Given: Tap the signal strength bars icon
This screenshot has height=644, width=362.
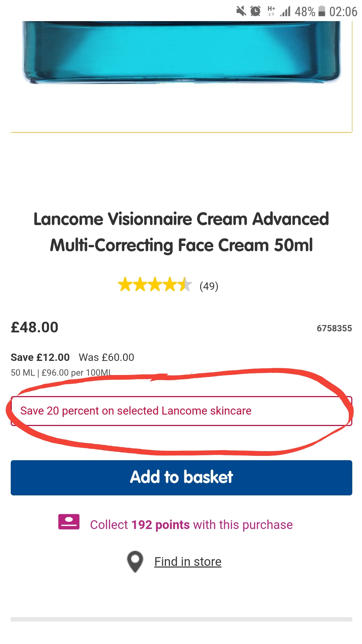Looking at the screenshot, I should tap(285, 11).
